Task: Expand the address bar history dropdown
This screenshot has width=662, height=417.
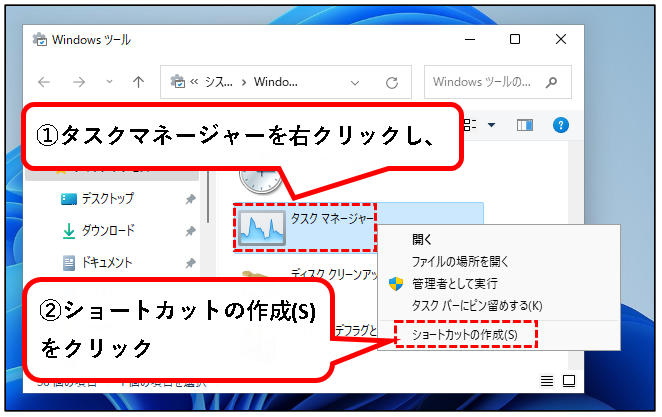Action: tap(355, 83)
